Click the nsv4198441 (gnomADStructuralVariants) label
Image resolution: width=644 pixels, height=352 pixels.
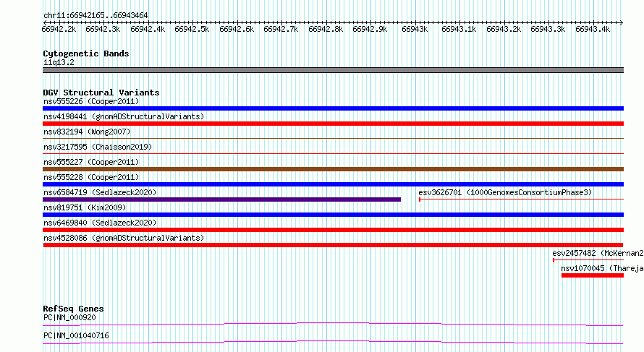pos(124,116)
